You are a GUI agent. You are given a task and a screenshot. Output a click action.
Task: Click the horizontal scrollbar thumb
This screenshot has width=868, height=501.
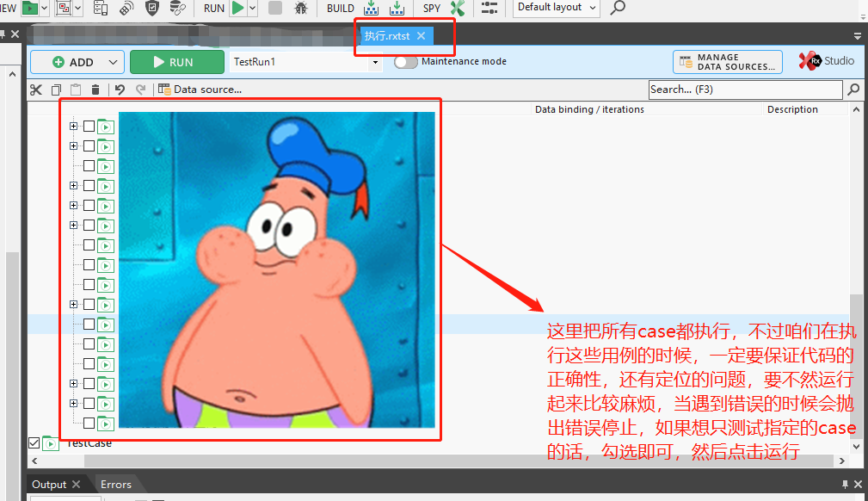click(459, 461)
